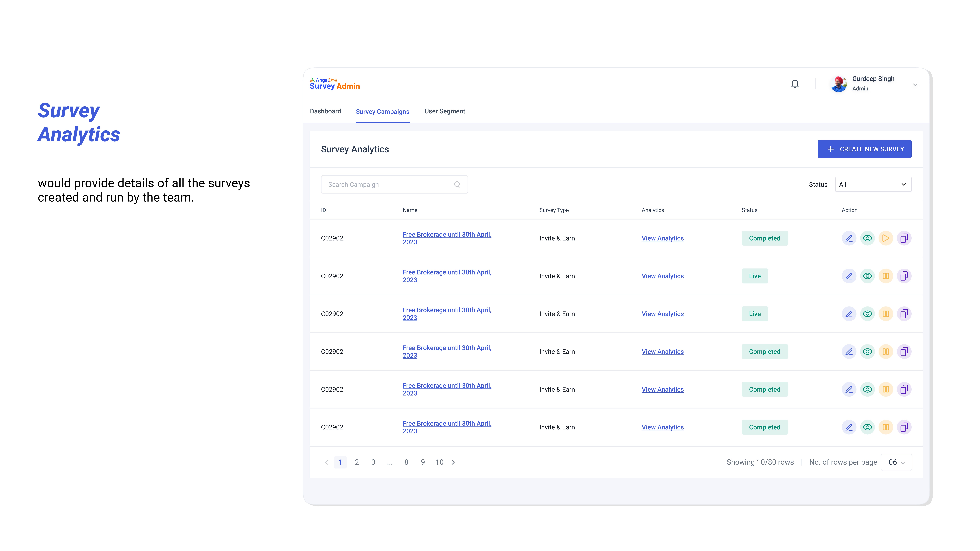
Task: Expand the Gurdeep Singh profile menu
Action: click(x=915, y=84)
